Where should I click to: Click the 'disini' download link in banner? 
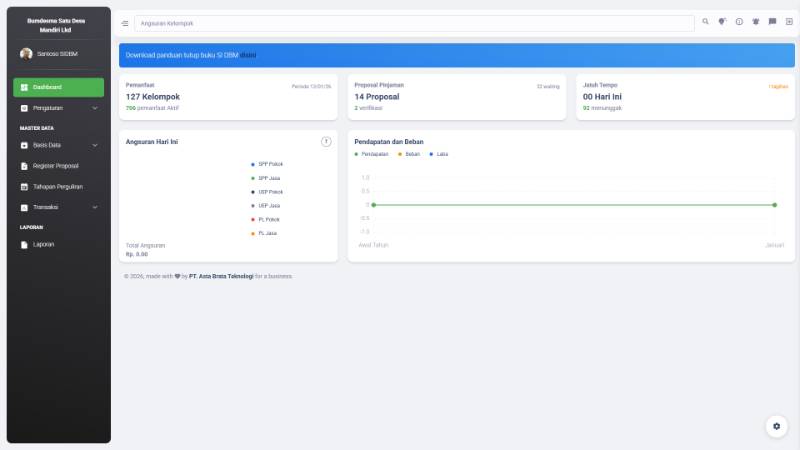(247, 55)
